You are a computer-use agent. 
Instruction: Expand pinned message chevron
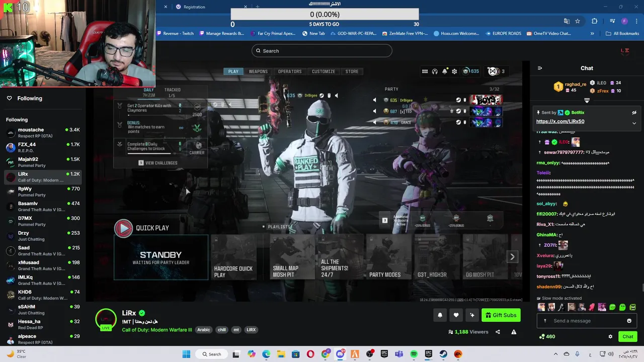pos(634,123)
